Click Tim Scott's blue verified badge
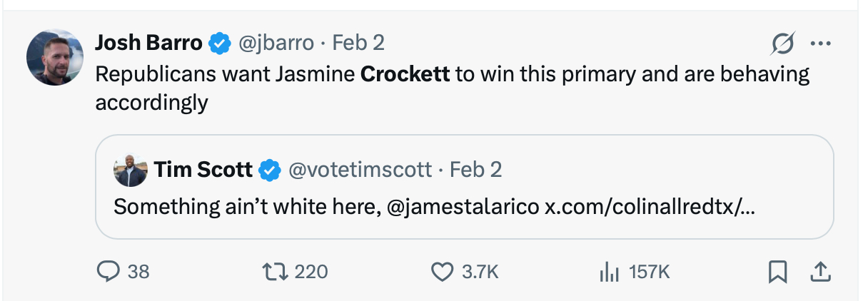The height and width of the screenshot is (301, 868). point(269,170)
